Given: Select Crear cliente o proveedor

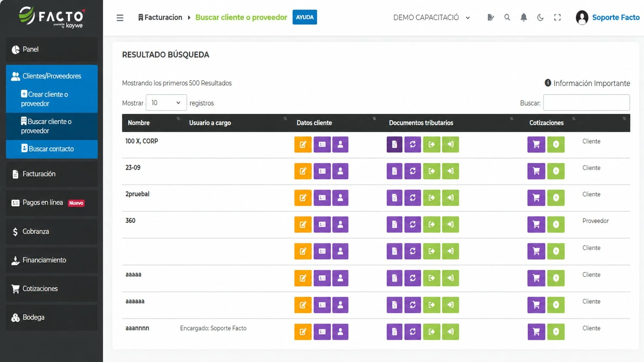Looking at the screenshot, I should click(52, 99).
